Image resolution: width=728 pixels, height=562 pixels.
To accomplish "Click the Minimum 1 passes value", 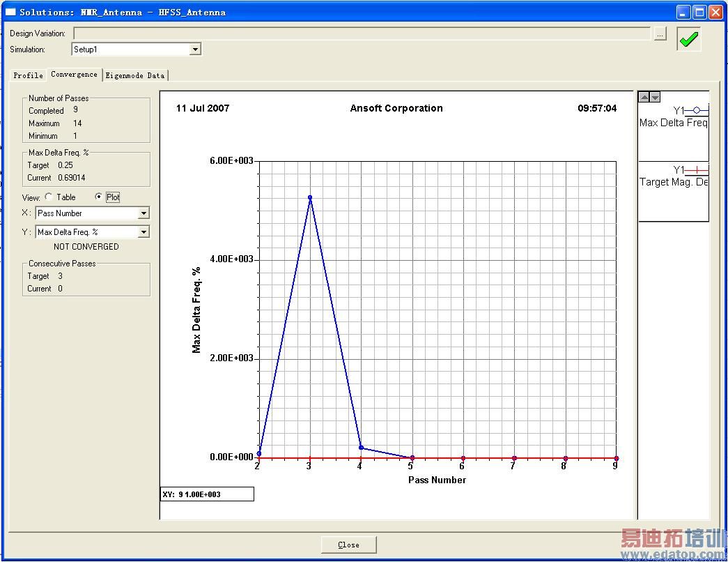I will click(75, 136).
